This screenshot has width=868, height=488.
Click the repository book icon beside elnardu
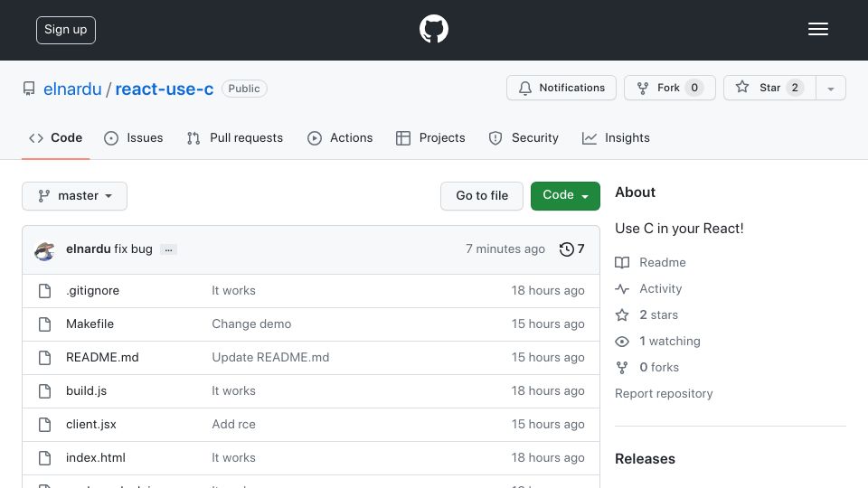click(x=29, y=89)
